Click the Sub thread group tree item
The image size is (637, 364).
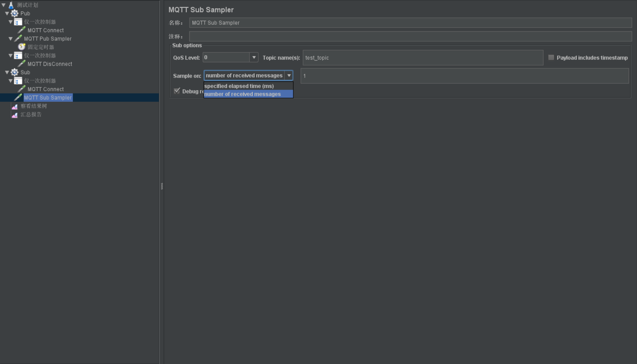pos(25,72)
